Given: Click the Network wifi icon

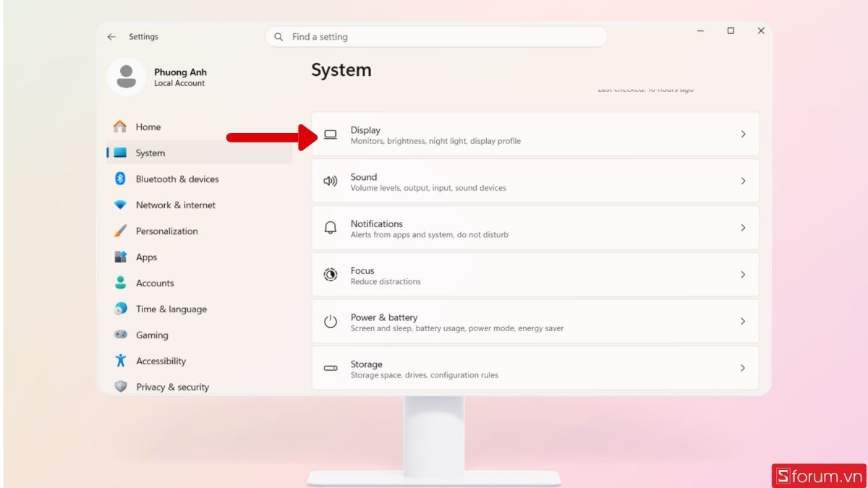Looking at the screenshot, I should [x=120, y=205].
